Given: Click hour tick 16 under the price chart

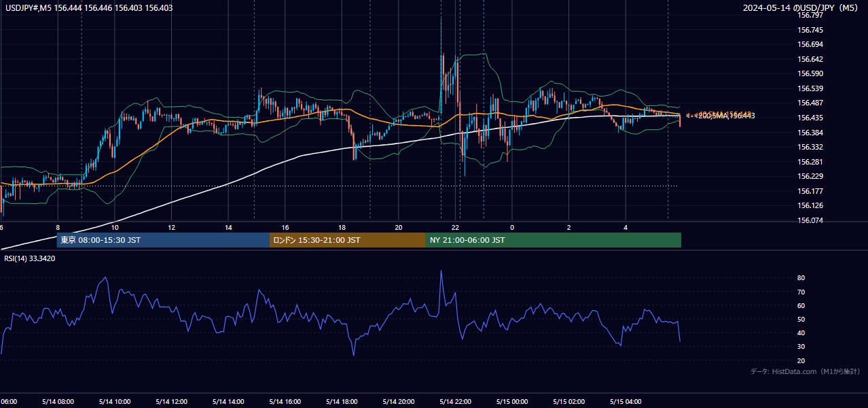Looking at the screenshot, I should point(285,227).
